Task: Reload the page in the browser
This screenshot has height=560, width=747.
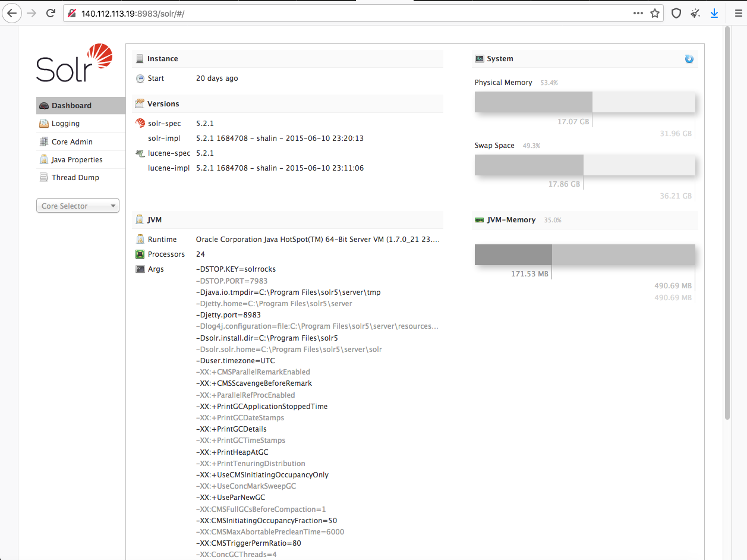Action: click(51, 13)
